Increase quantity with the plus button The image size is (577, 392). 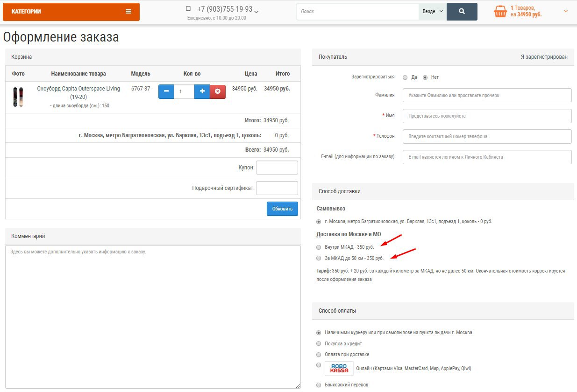click(202, 91)
